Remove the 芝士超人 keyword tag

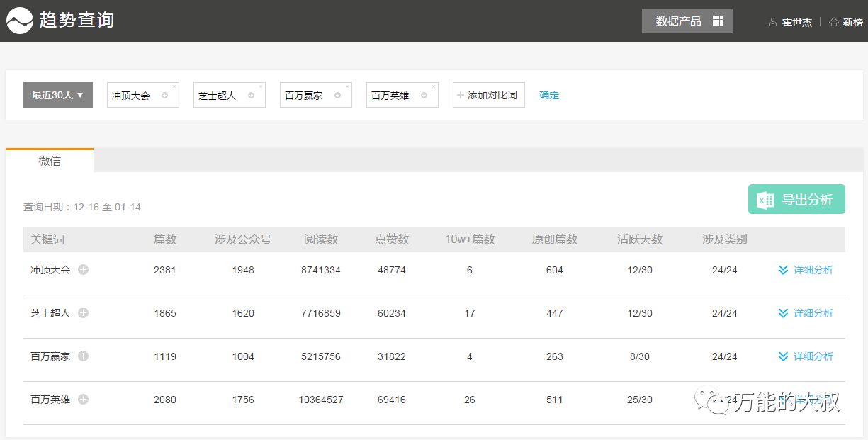[261, 86]
